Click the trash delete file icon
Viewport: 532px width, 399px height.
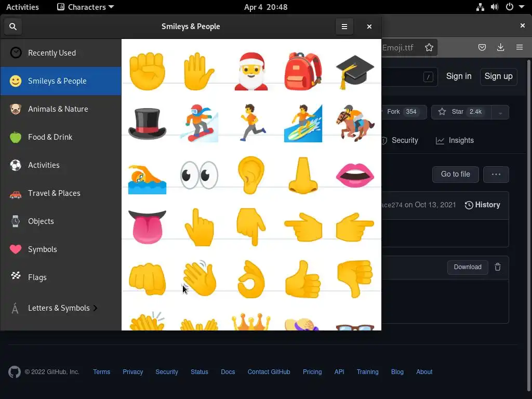tap(497, 267)
